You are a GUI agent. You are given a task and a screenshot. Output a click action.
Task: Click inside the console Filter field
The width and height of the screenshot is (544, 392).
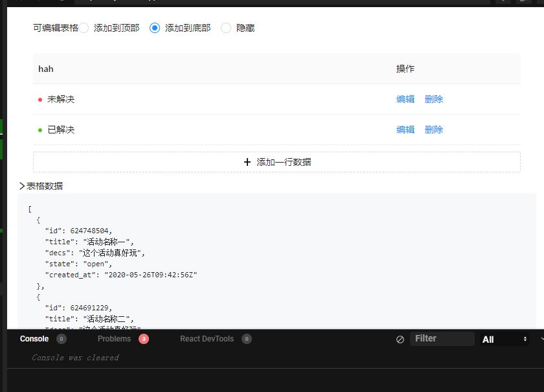click(x=442, y=338)
